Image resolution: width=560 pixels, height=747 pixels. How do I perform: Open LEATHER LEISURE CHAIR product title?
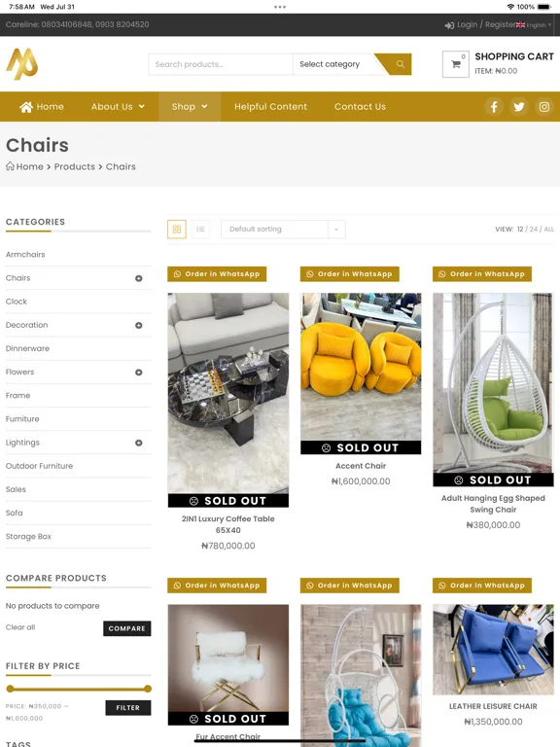point(493,706)
